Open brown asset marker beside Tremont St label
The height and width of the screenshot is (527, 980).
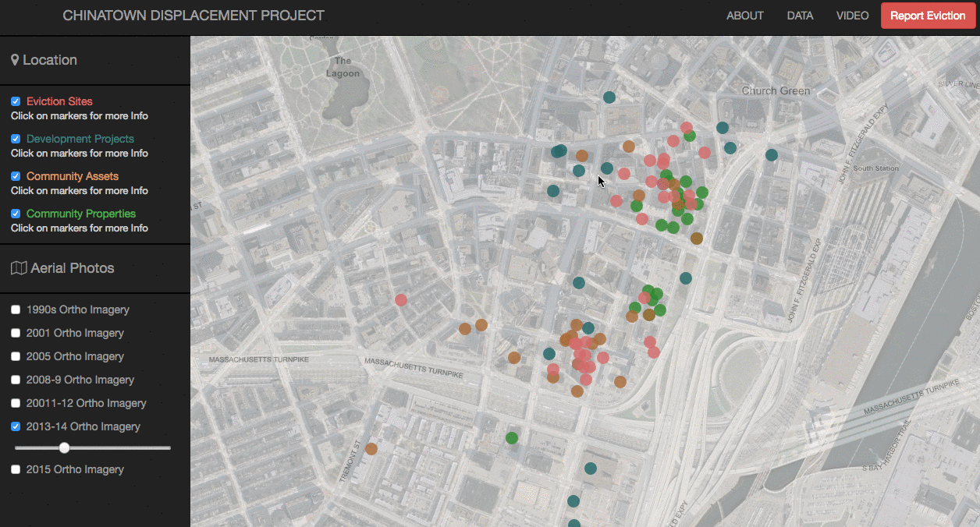(x=371, y=449)
